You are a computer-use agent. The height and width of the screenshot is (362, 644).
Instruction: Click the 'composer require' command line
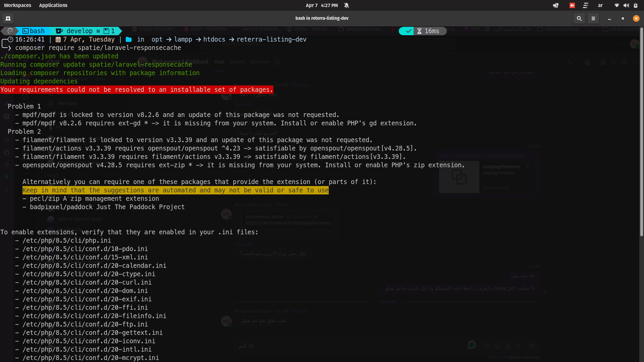[x=98, y=48]
